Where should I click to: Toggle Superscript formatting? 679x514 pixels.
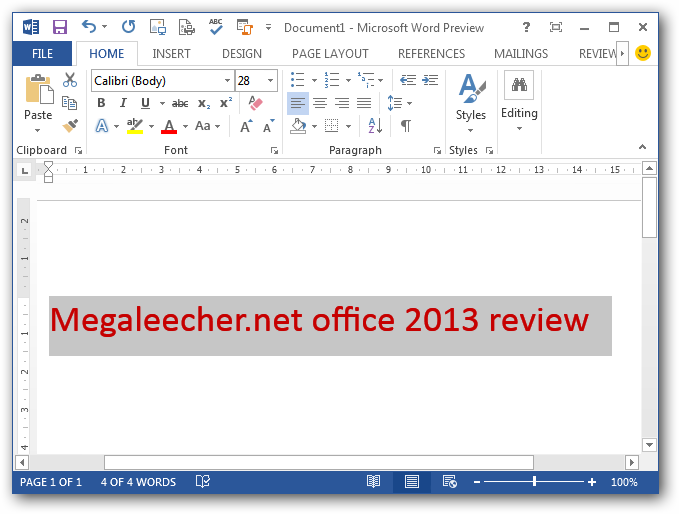click(x=226, y=103)
